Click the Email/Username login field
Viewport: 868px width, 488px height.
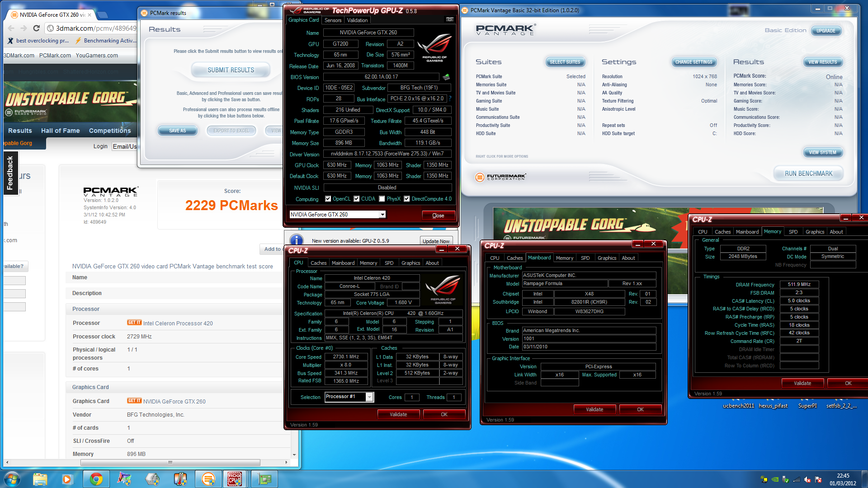(124, 146)
